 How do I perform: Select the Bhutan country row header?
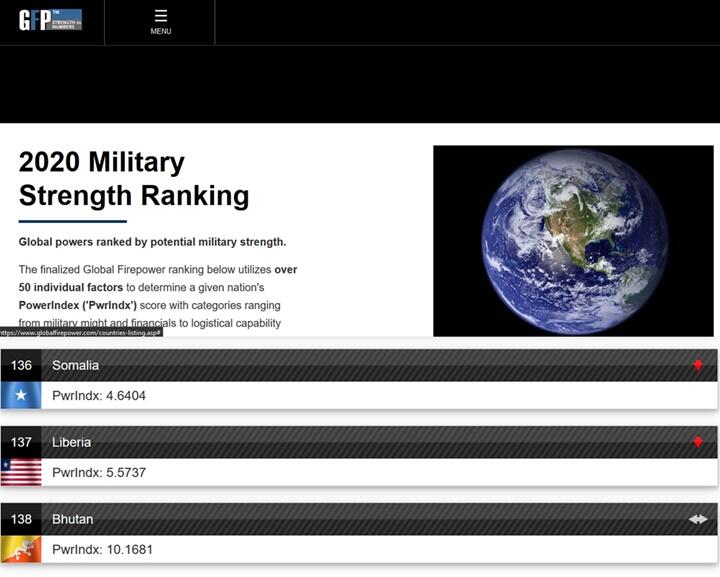pos(359,519)
